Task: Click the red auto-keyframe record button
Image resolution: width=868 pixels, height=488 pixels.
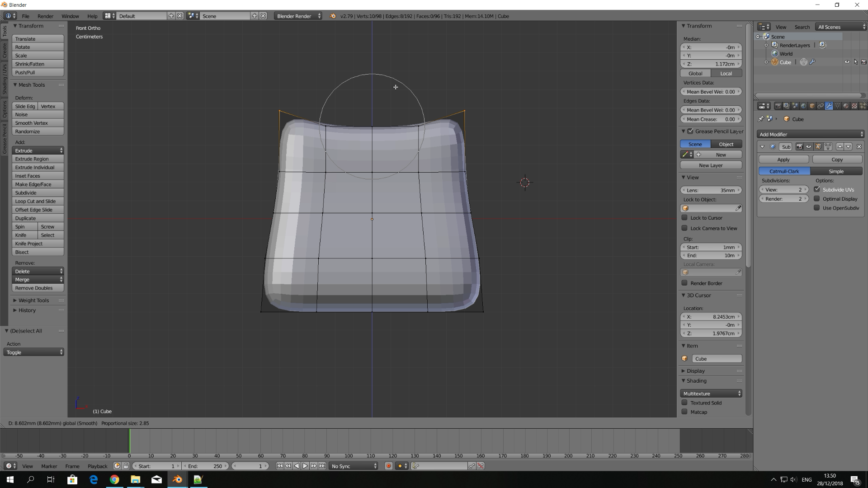Action: [x=388, y=466]
